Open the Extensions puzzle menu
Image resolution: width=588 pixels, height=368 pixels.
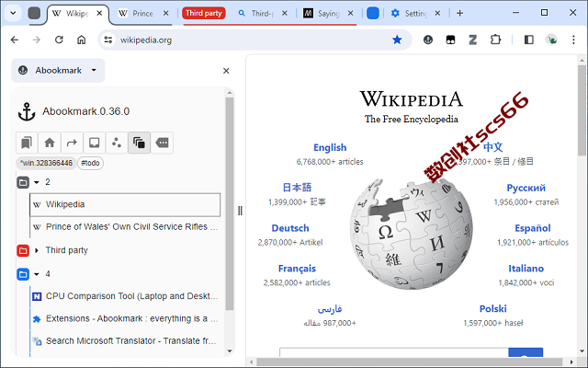[495, 40]
